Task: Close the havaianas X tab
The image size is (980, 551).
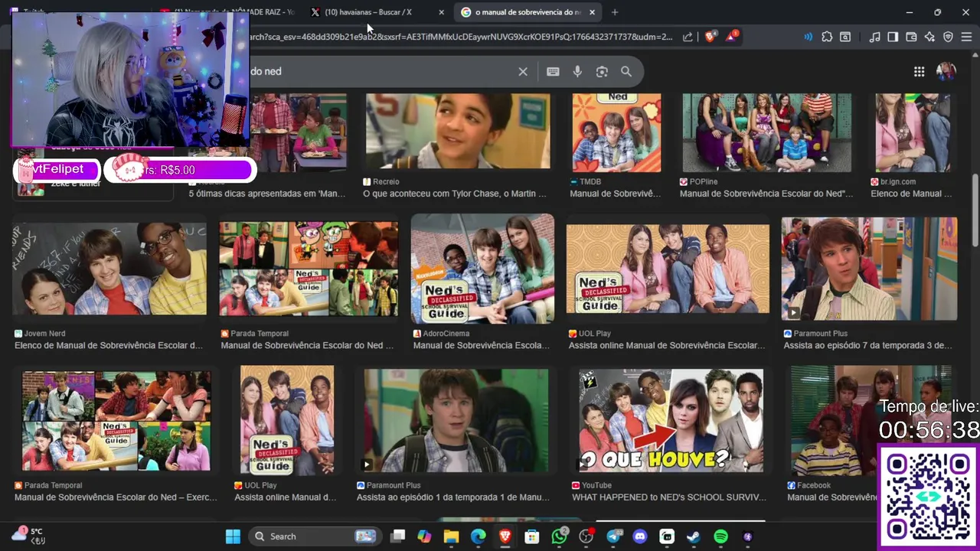Action: tap(441, 12)
